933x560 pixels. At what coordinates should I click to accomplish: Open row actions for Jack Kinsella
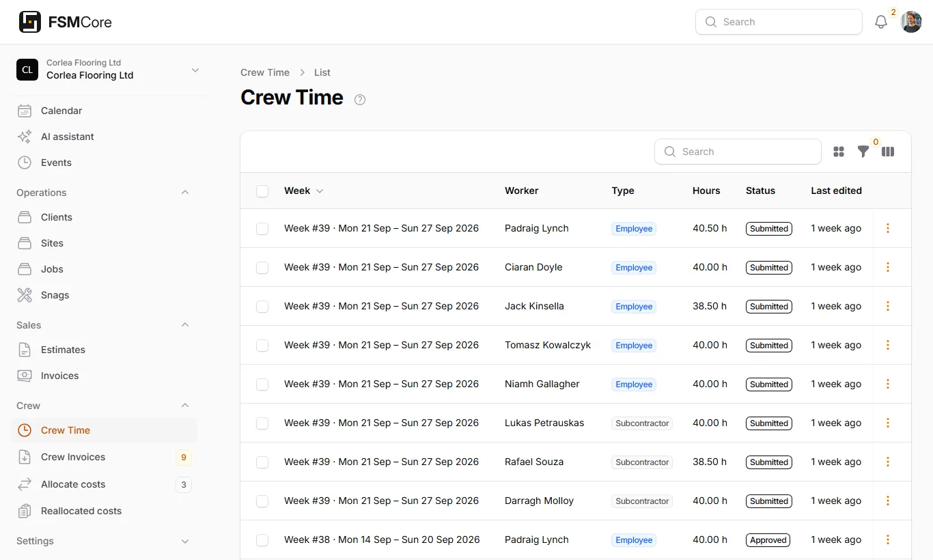(x=888, y=306)
